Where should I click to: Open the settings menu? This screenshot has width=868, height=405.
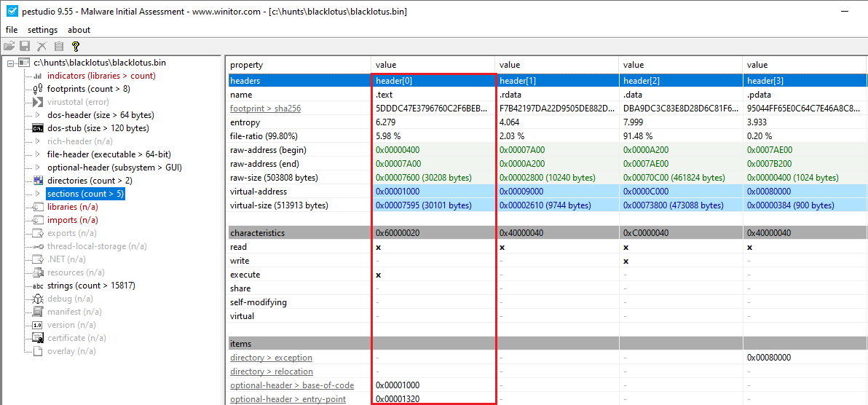pyautogui.click(x=43, y=30)
